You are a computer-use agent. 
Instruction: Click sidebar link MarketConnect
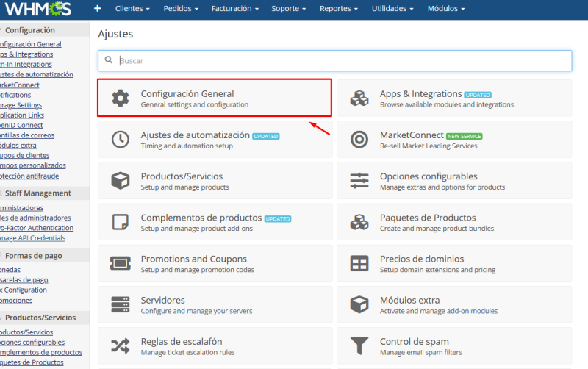click(x=20, y=85)
